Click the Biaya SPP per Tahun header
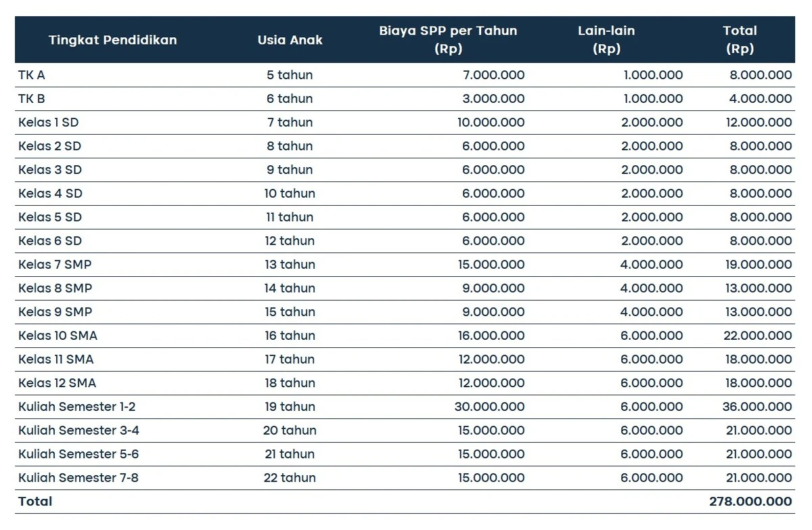Screen dimensions: 812x530 pyautogui.click(x=448, y=40)
